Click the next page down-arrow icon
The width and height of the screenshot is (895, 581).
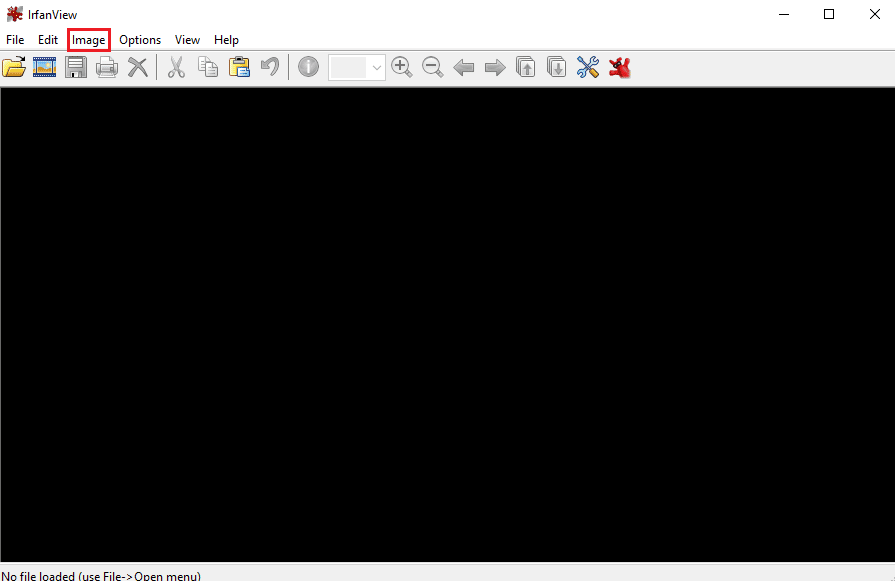point(557,67)
